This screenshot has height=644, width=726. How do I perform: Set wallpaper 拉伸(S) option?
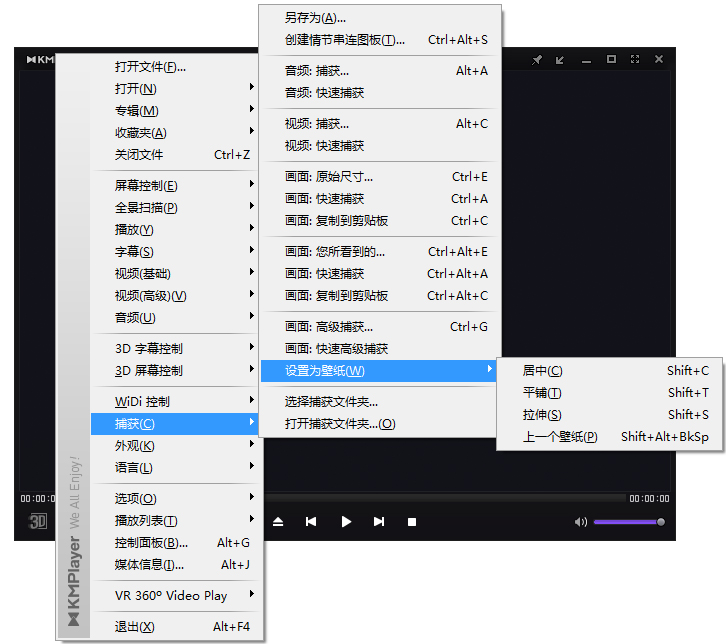tap(609, 415)
